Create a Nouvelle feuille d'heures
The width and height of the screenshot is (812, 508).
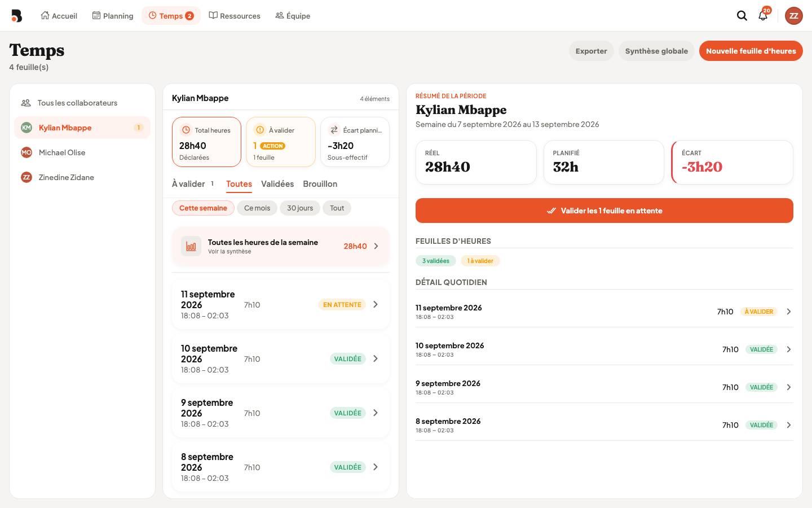tap(751, 51)
